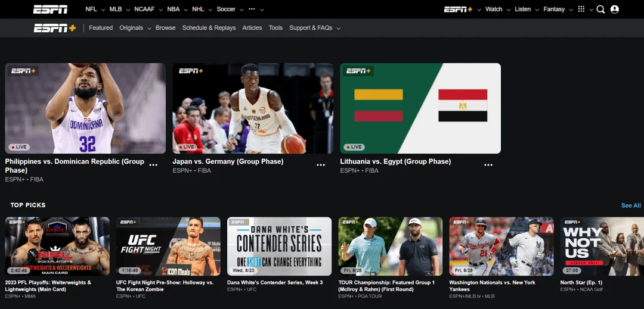644x309 pixels.
Task: Click the ESPN logo in the top bar
Action: 50,9
